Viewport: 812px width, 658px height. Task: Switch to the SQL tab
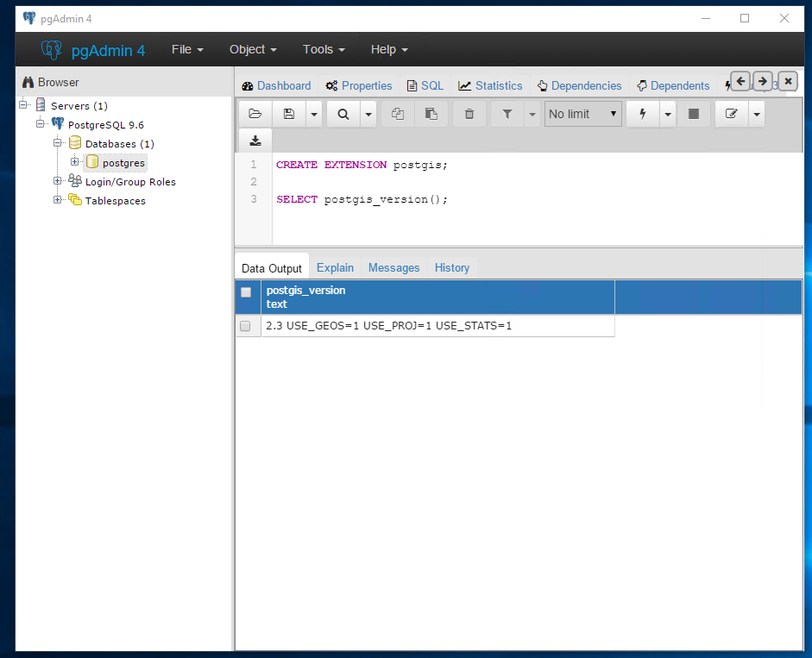click(x=425, y=86)
